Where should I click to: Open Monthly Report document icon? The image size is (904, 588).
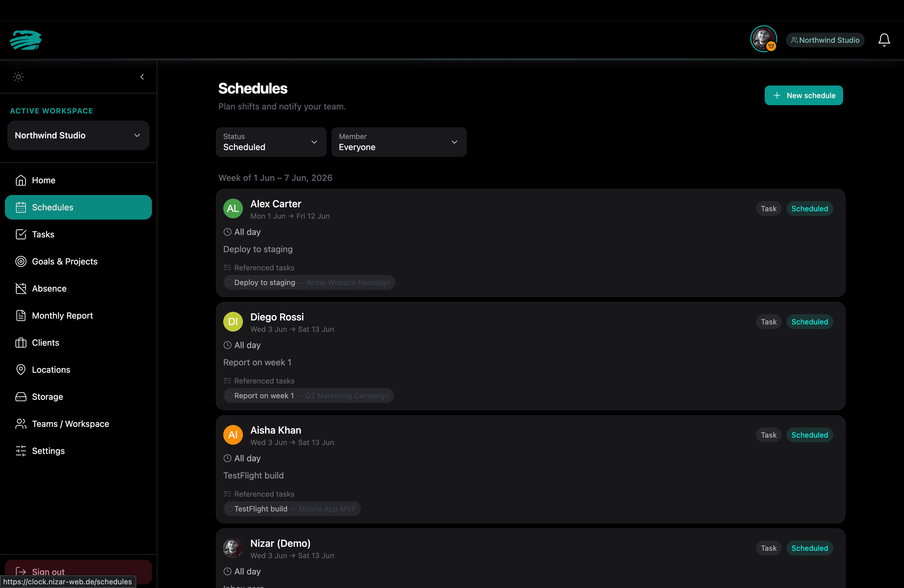click(21, 316)
